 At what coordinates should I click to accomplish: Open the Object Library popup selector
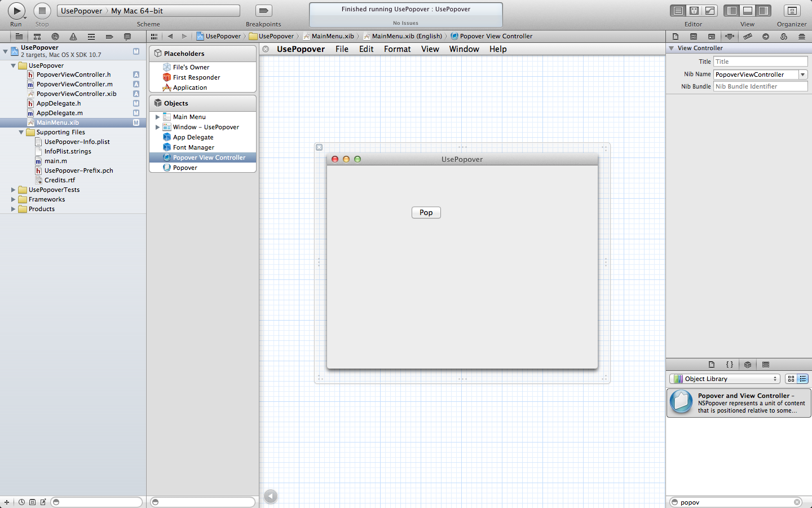click(x=725, y=379)
